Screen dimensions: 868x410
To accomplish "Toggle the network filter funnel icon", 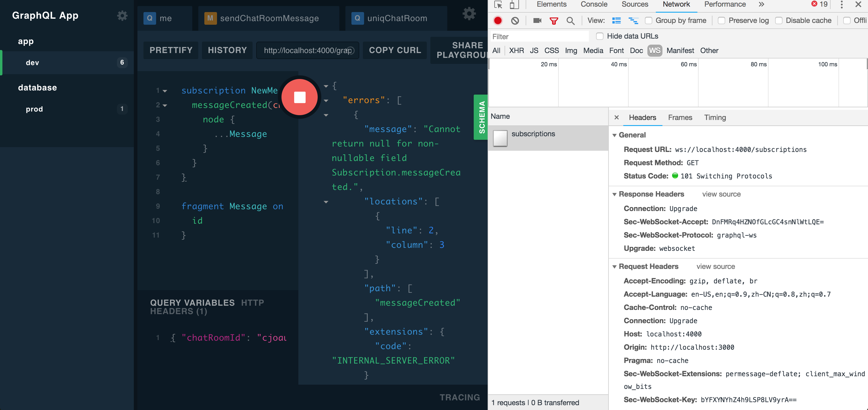I will [554, 20].
